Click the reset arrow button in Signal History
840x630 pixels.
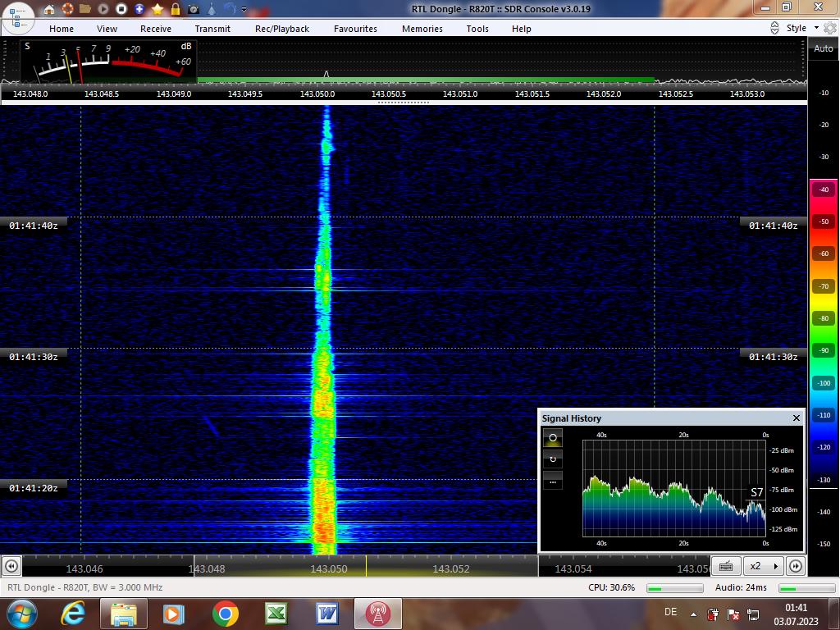[x=553, y=459]
